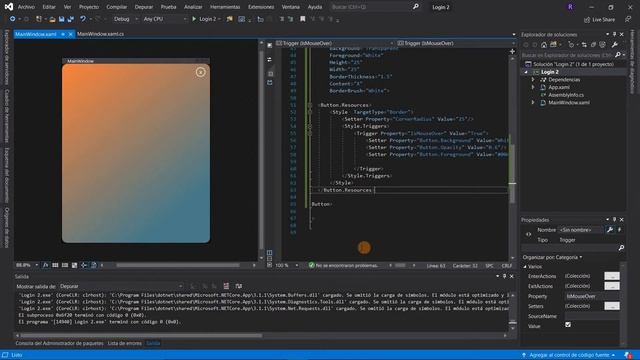Click the snap to gridlines icon
Viewport: 640px width, 360px height.
pyautogui.click(x=65, y=265)
